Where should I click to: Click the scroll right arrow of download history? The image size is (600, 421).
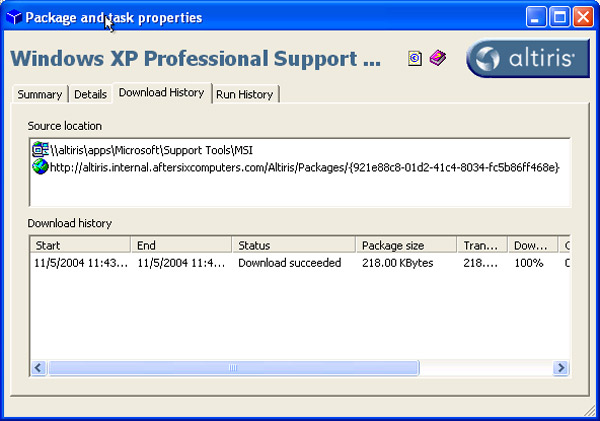click(561, 368)
